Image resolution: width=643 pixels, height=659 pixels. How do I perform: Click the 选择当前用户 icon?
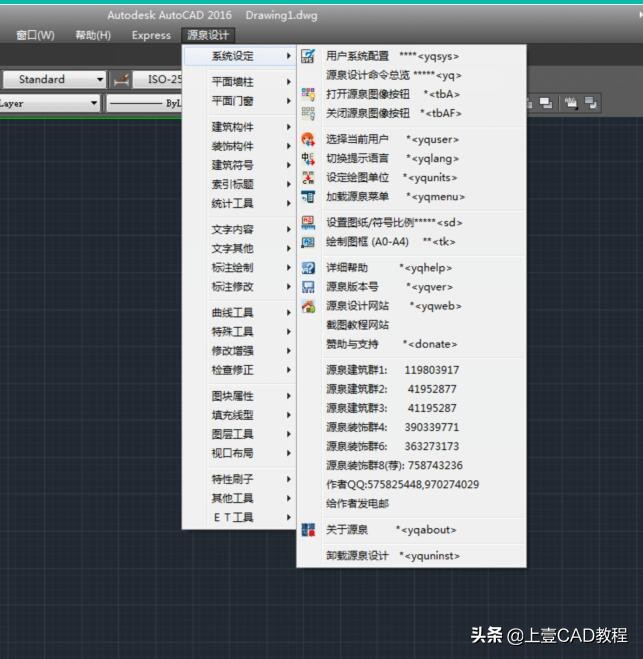[x=308, y=140]
